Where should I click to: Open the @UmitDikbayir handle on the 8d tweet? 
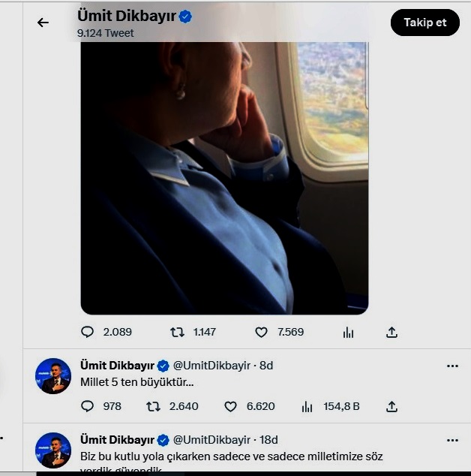[x=212, y=366]
